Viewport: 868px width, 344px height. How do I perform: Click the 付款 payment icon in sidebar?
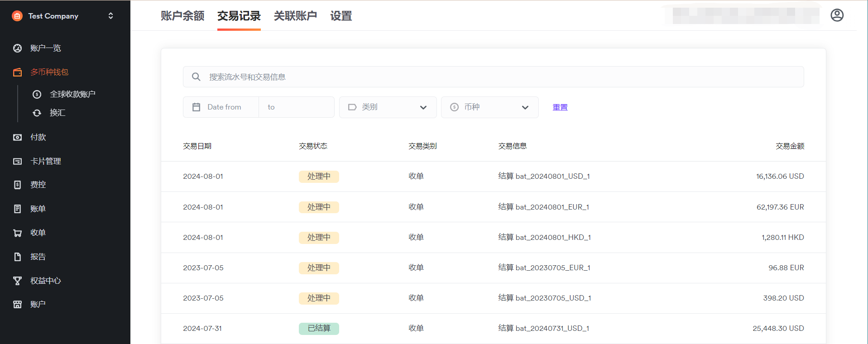point(18,137)
